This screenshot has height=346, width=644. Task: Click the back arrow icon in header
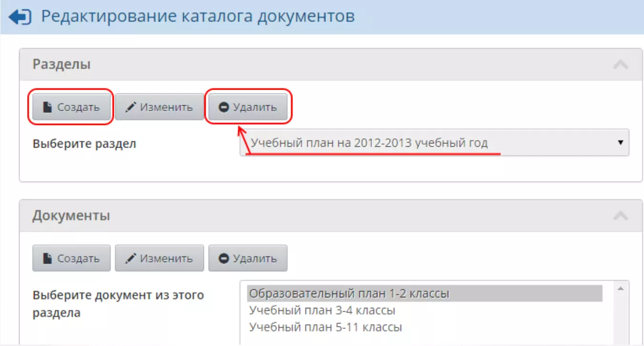pos(20,17)
